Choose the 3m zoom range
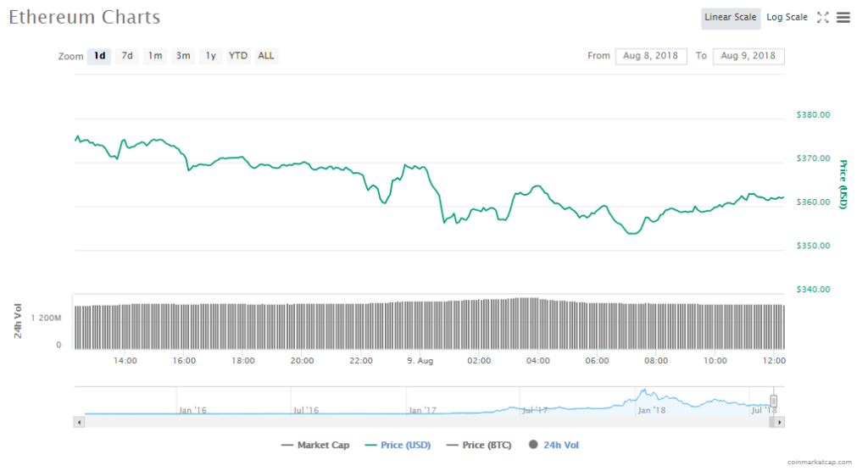 pyautogui.click(x=182, y=56)
